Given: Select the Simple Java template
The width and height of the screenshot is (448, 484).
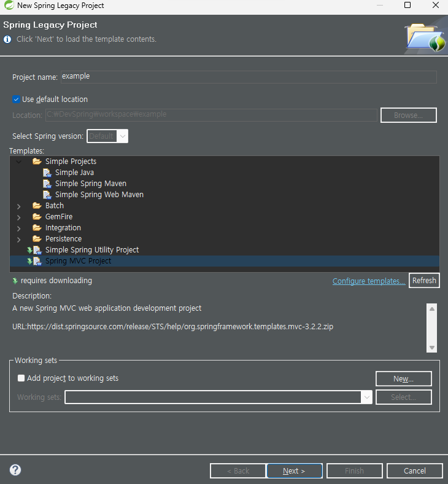Looking at the screenshot, I should pyautogui.click(x=74, y=173).
